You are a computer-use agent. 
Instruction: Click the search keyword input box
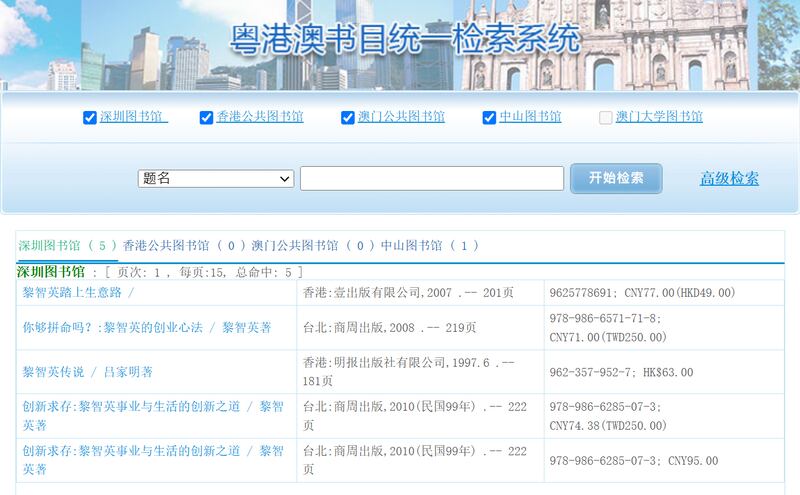click(x=431, y=178)
